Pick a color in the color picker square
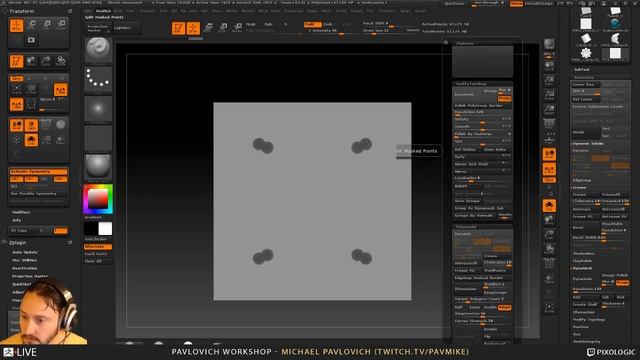Screen dimensions: 640x360 click(98, 199)
